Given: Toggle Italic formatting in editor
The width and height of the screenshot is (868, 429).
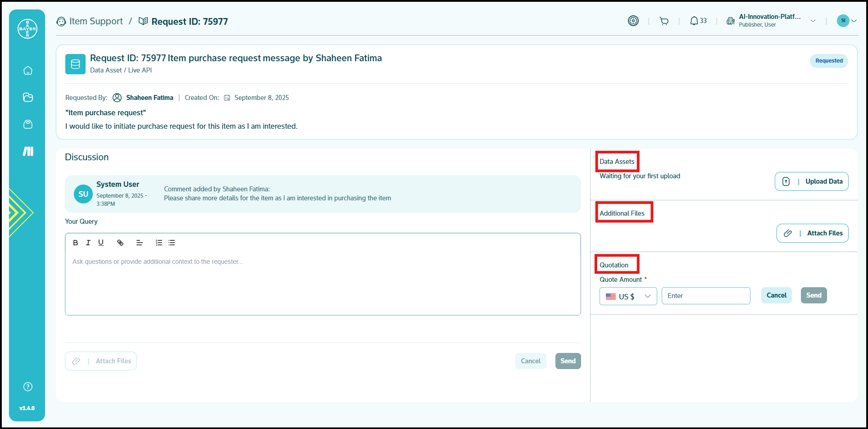Looking at the screenshot, I should pyautogui.click(x=88, y=243).
